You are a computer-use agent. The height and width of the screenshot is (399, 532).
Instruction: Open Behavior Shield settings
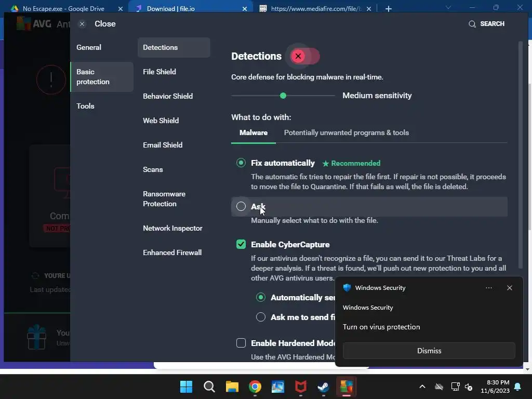coord(168,96)
